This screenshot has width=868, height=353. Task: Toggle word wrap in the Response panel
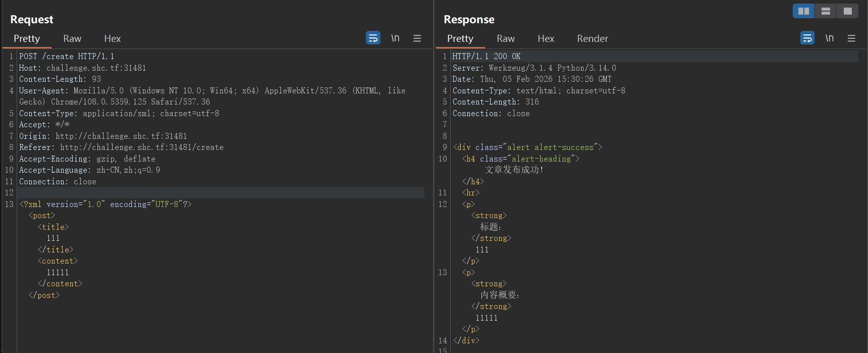[807, 38]
